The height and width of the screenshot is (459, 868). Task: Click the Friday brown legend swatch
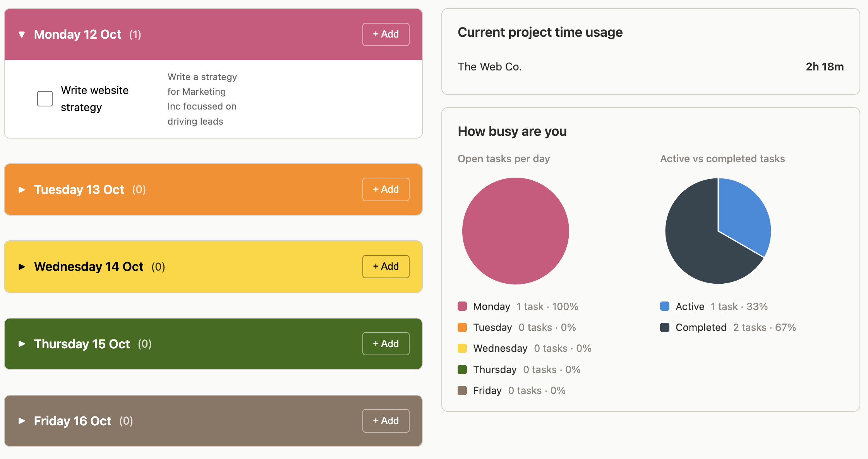pyautogui.click(x=462, y=390)
